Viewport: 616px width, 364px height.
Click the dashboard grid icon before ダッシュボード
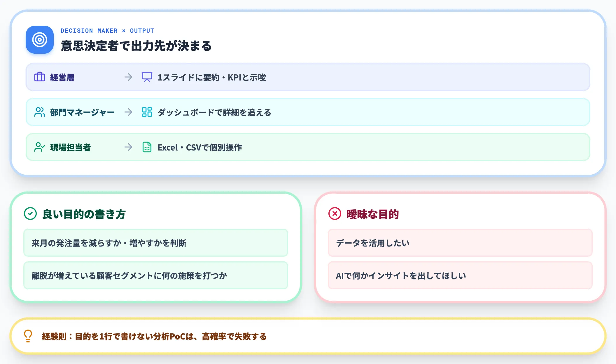(x=147, y=112)
